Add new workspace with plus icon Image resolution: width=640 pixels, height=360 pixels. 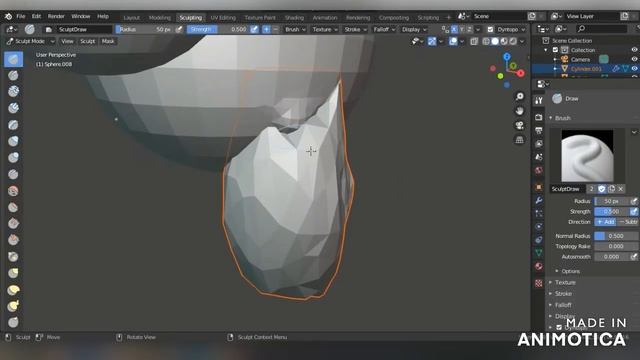point(448,18)
